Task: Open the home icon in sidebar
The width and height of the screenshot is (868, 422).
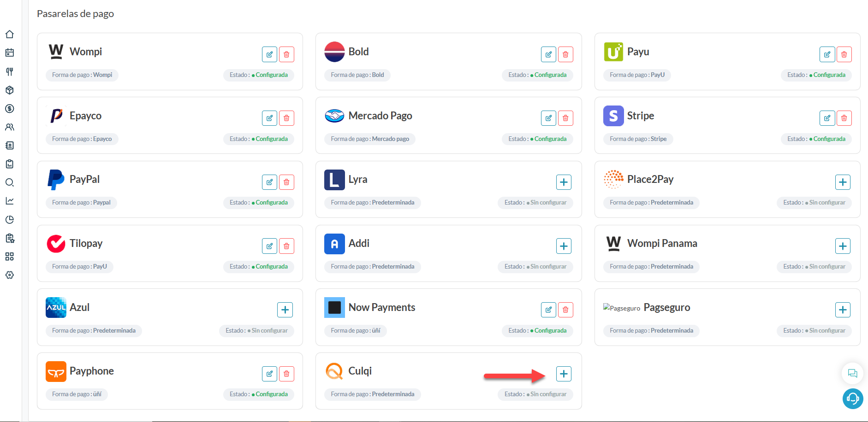Action: click(10, 35)
